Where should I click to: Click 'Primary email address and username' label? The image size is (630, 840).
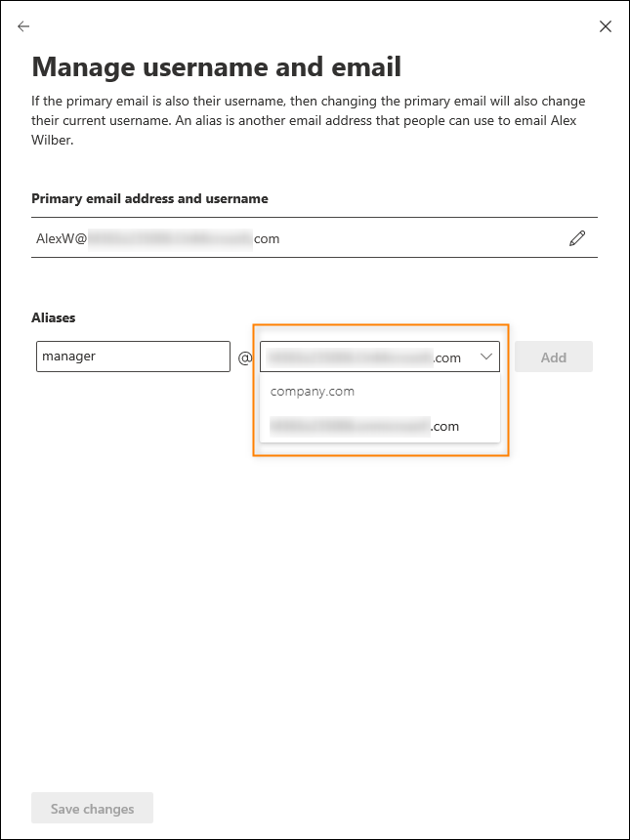pos(149,198)
